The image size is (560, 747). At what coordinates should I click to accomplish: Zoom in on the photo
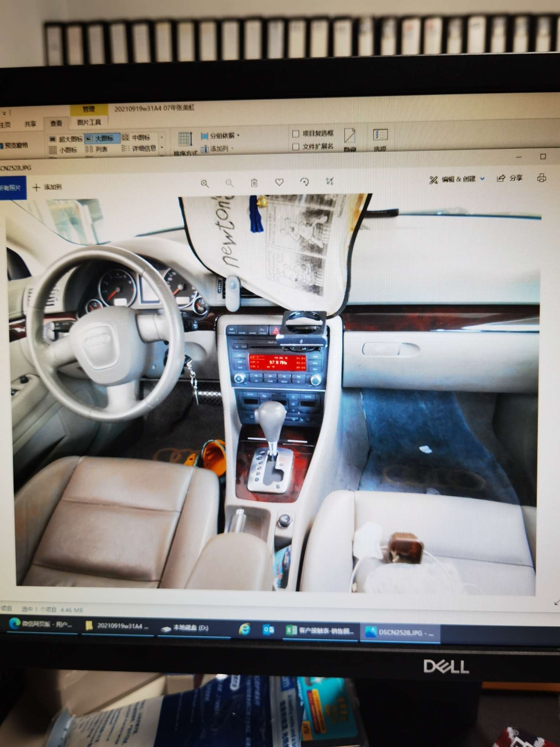(x=205, y=183)
